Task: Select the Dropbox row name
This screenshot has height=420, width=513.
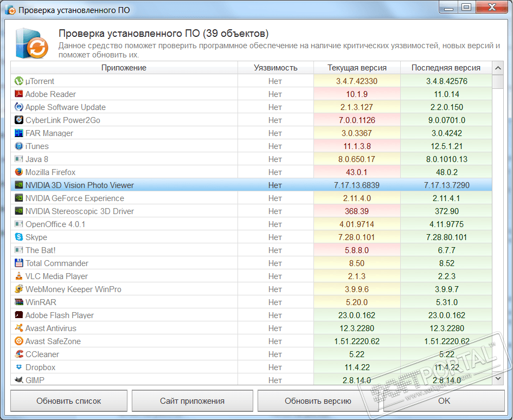Action: pyautogui.click(x=40, y=367)
